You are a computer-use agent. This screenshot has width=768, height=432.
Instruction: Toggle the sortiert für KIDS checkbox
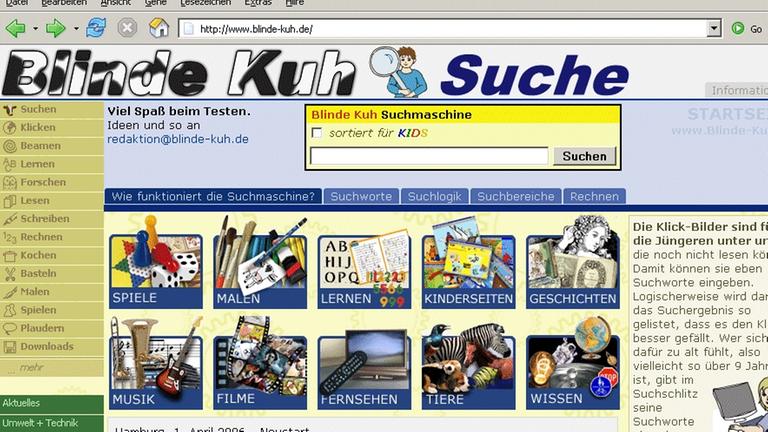[x=317, y=133]
